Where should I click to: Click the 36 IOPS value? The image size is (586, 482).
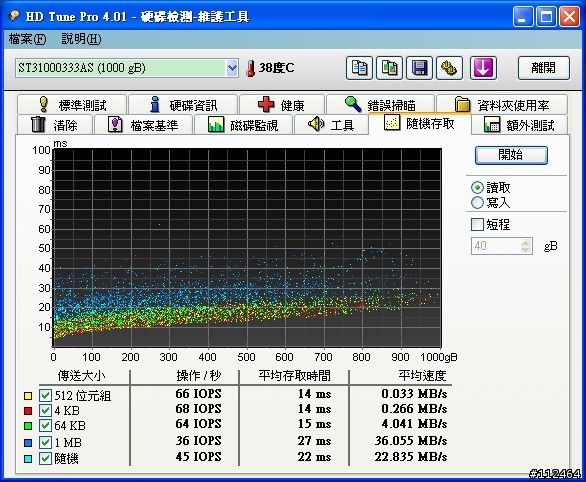click(198, 441)
